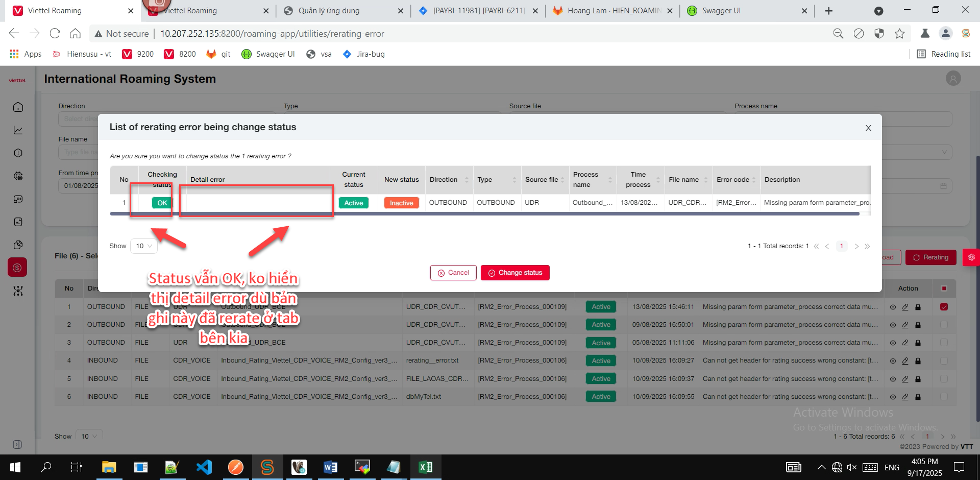Switch to the Quản lý ứng dụng tab

tap(329, 11)
